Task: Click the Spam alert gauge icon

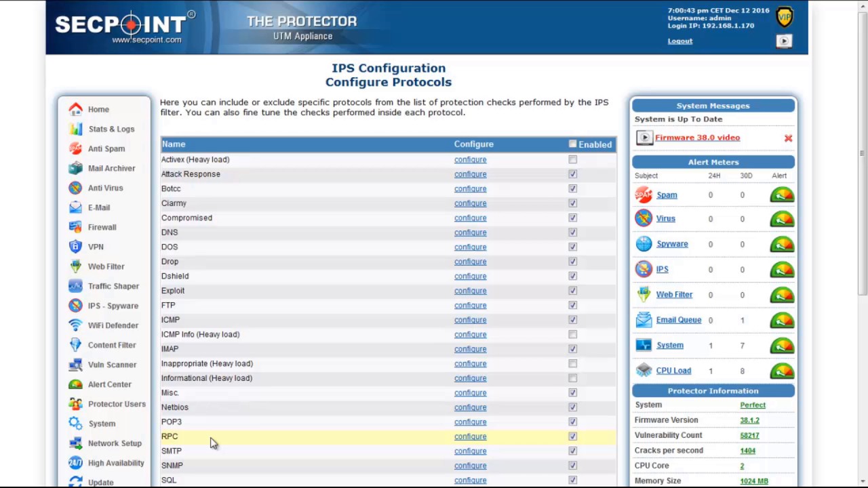Action: point(782,195)
